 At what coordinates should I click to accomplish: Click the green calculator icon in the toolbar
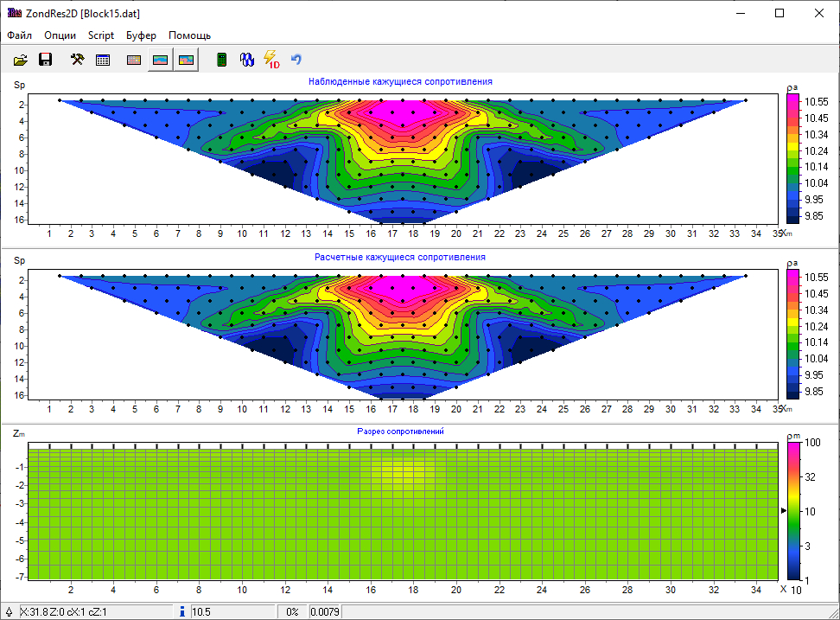[x=221, y=60]
